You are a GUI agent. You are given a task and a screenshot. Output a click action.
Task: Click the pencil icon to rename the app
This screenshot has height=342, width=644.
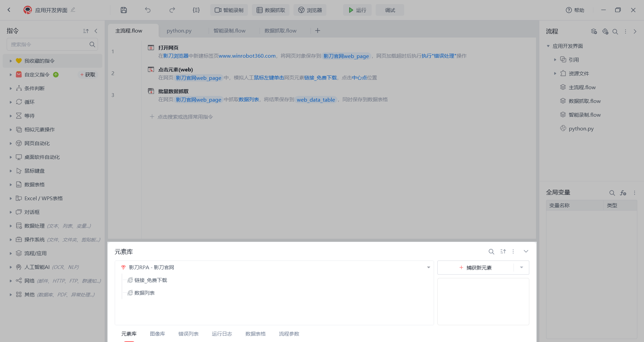pyautogui.click(x=73, y=10)
